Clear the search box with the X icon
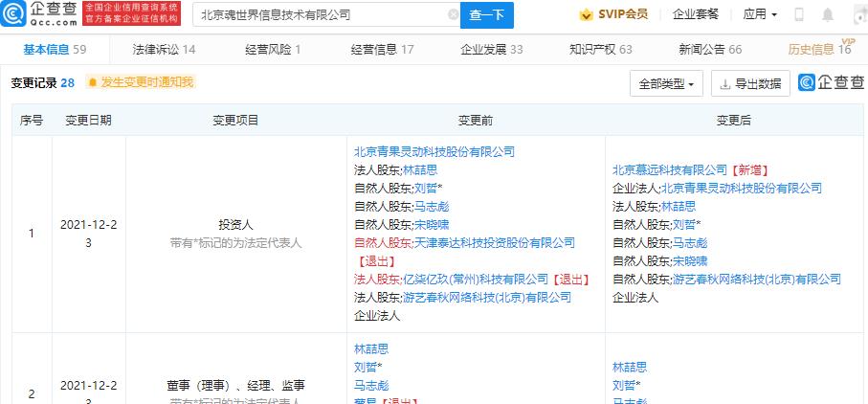Screen dimensions: 868x404 (454, 15)
